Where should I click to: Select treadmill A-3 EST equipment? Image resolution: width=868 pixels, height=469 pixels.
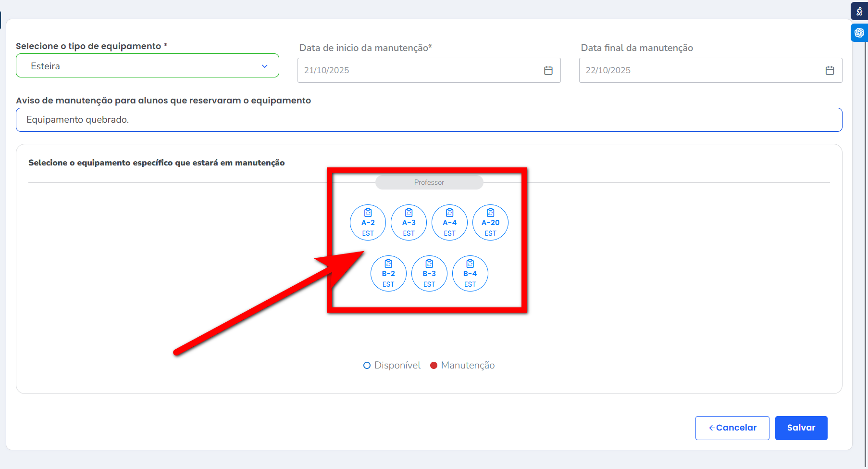pos(409,223)
